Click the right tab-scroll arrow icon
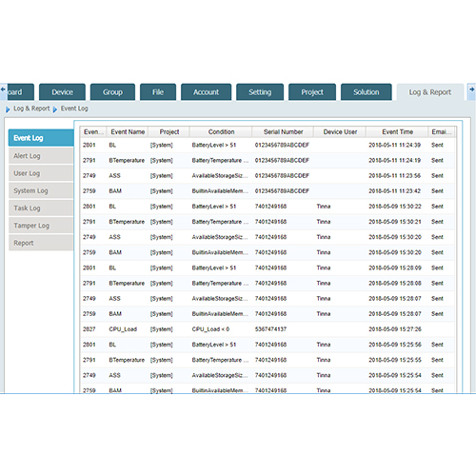Screen dimensions: 476x476 pos(472,89)
